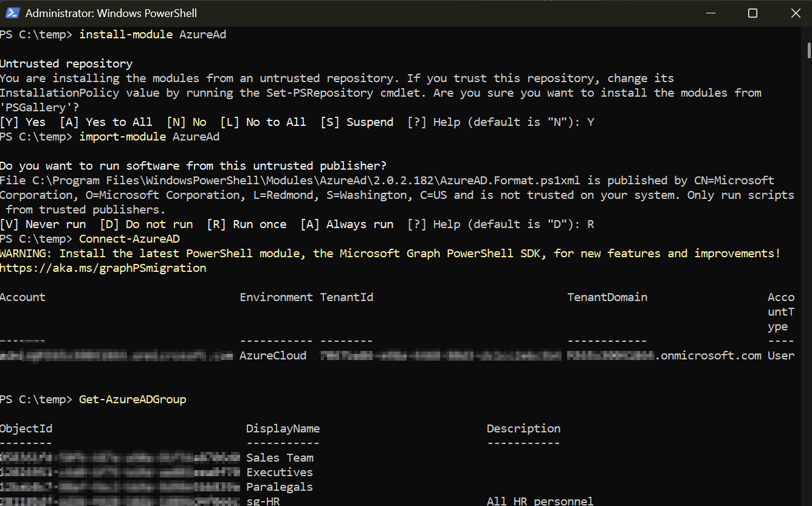Click the 'Sales Team' group name
The height and width of the screenshot is (506, 812).
coord(280,458)
